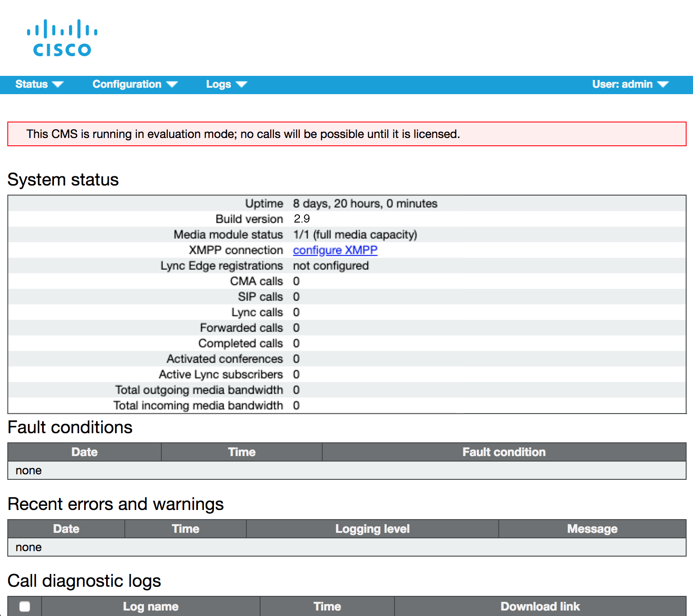The height and width of the screenshot is (616, 693).
Task: Click Date header in Recent errors table
Action: pos(66,529)
